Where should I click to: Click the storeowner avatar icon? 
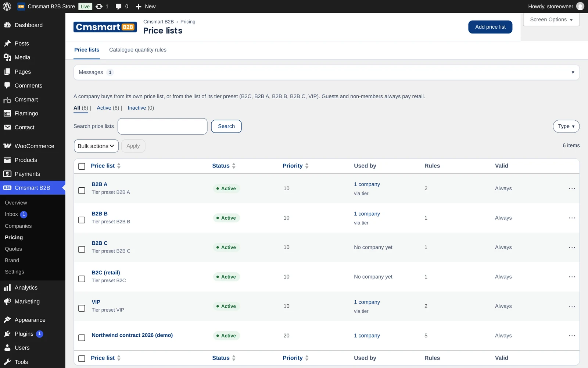[x=580, y=6]
